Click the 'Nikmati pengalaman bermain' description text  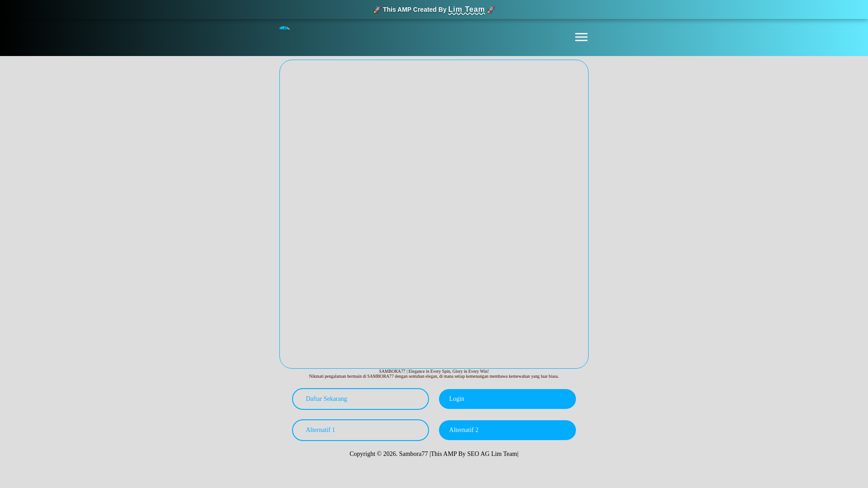(434, 376)
